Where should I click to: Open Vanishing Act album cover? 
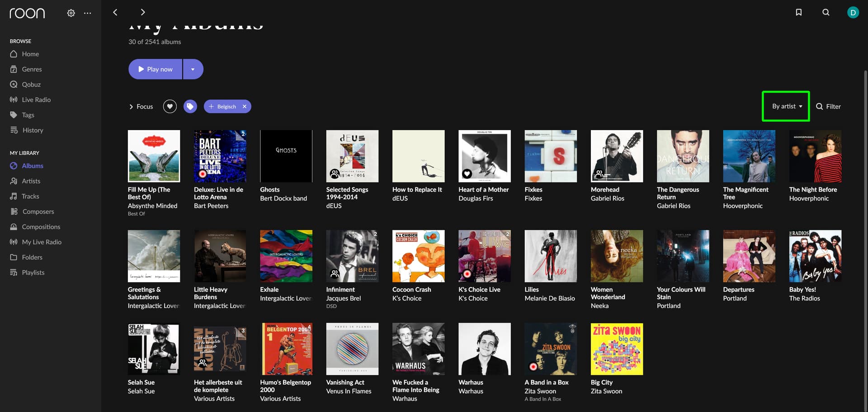click(352, 349)
